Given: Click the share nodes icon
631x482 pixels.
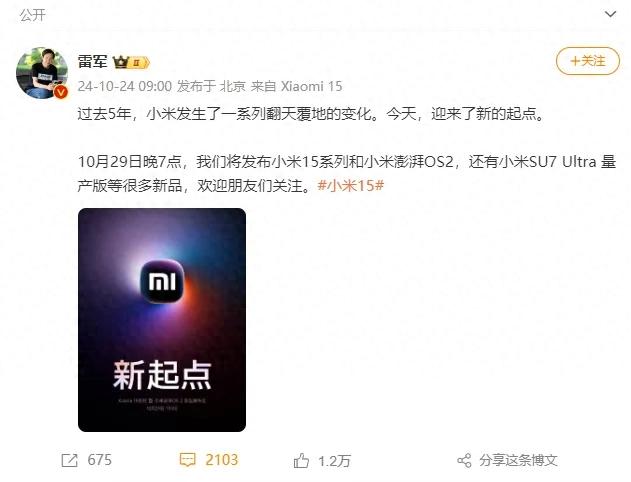Looking at the screenshot, I should 464,460.
